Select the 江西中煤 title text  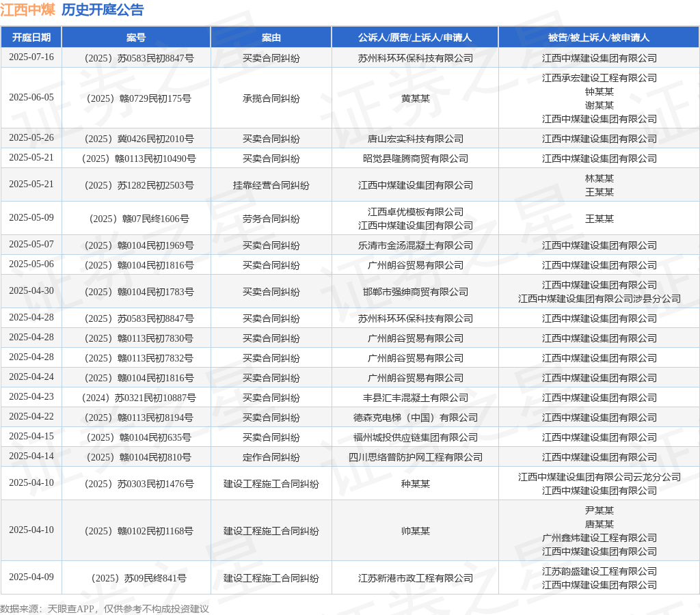[27, 10]
